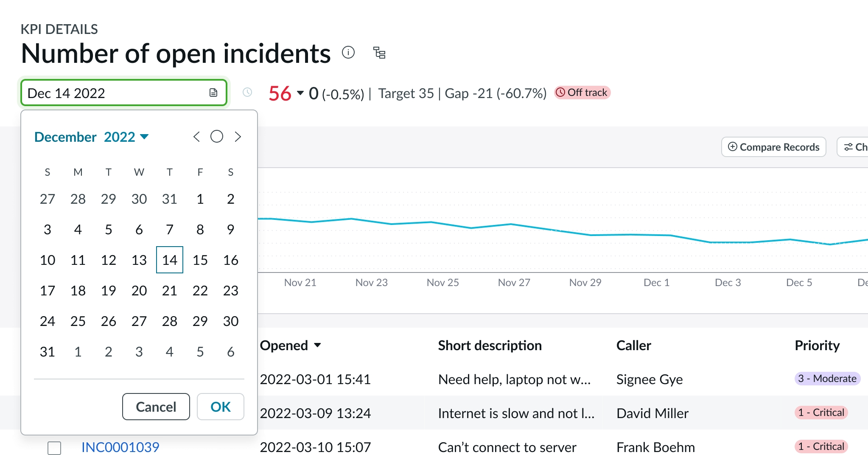
Task: Click the info icon beside KPI title
Action: point(349,53)
